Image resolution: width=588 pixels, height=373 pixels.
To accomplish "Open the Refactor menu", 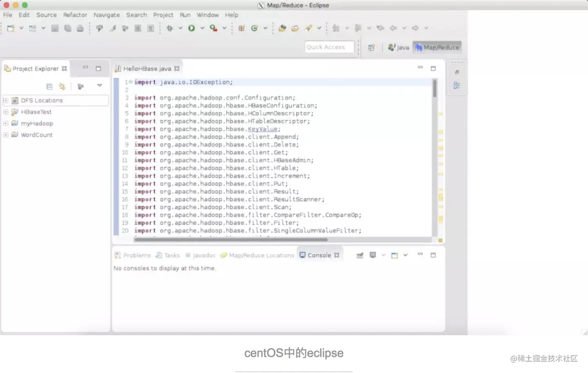I will (x=75, y=15).
